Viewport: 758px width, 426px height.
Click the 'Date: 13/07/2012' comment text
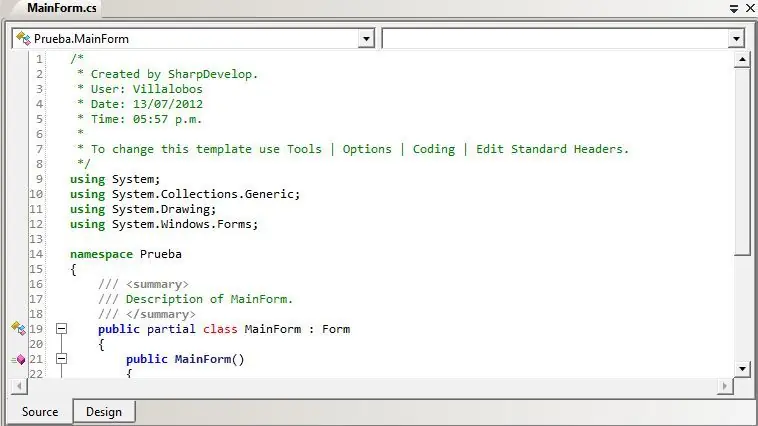(x=146, y=104)
